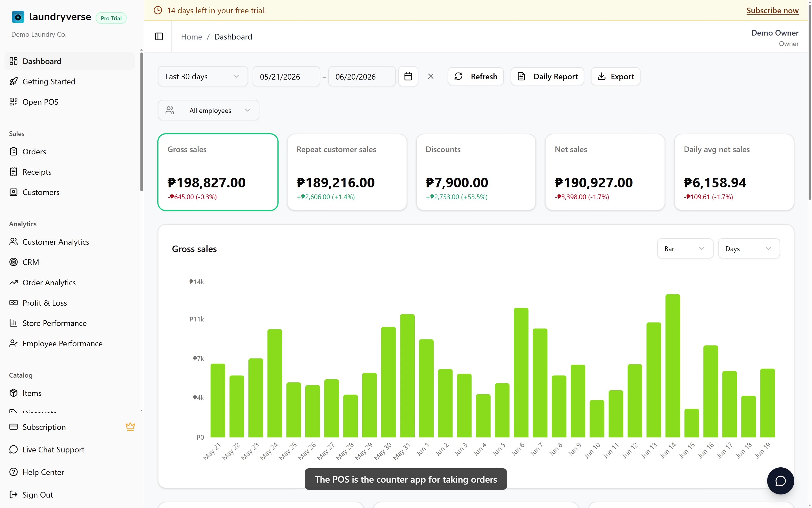Toggle the sidebar panel icon

coord(159,37)
